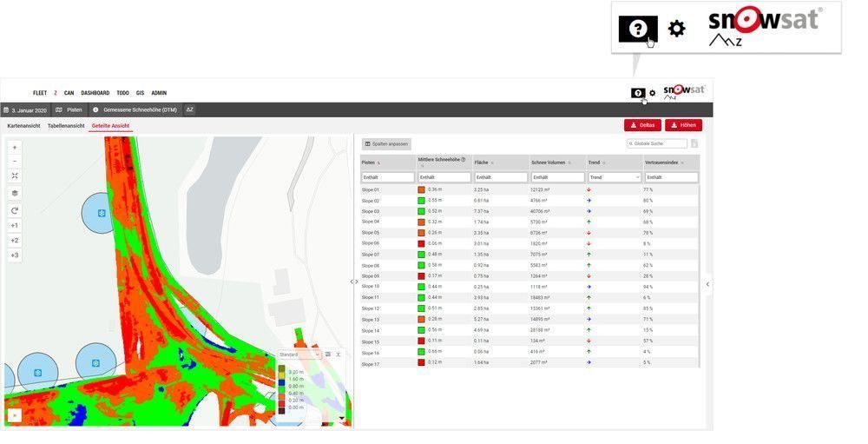Switch to the Tabellenansicht tab

(x=66, y=126)
